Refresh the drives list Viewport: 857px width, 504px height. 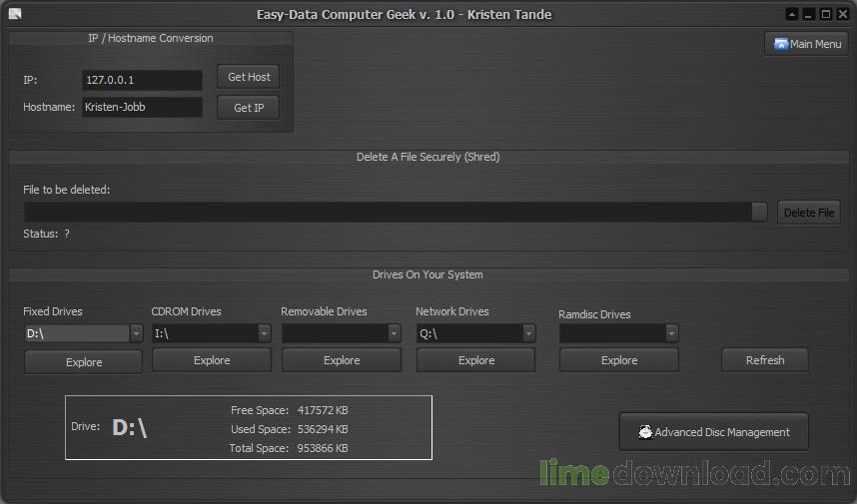pos(765,360)
